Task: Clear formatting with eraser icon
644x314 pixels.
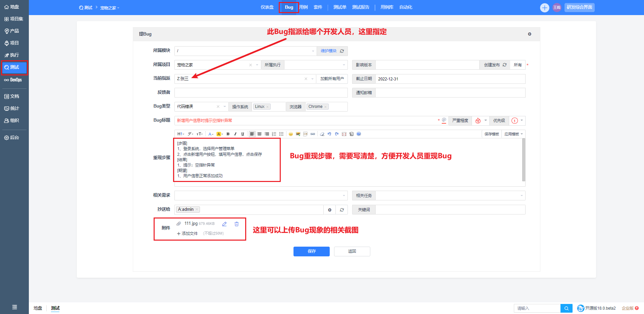Action: pos(322,134)
